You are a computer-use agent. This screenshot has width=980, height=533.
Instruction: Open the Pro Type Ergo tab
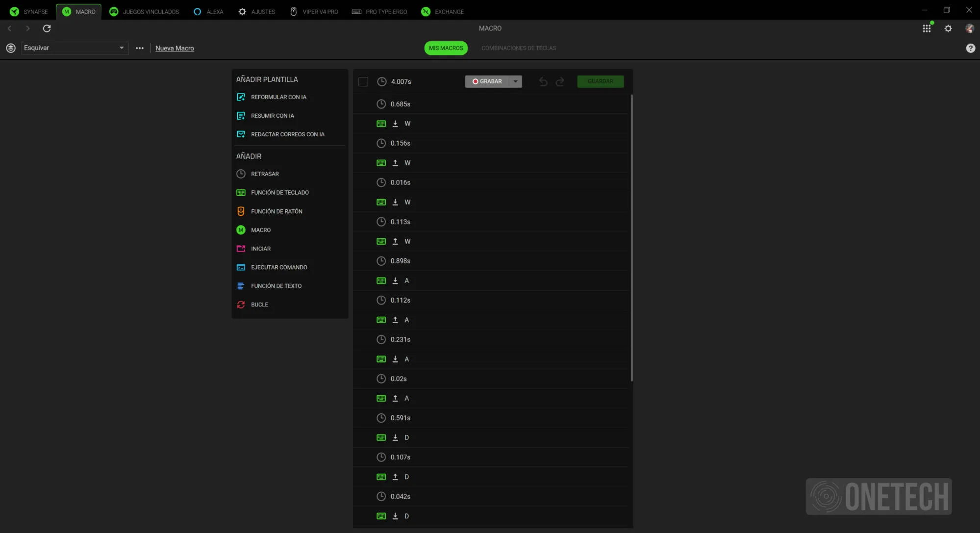coord(379,11)
